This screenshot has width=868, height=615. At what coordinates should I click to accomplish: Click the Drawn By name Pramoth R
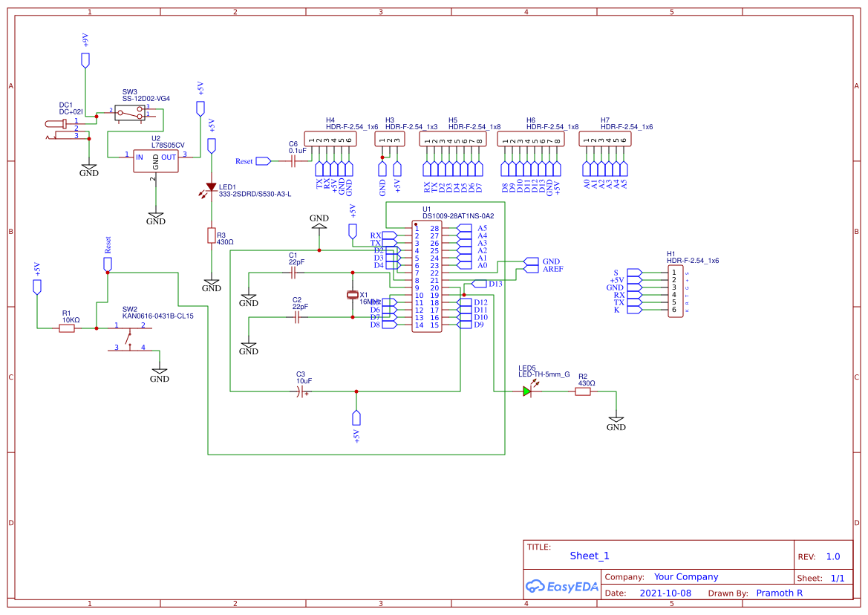point(778,593)
